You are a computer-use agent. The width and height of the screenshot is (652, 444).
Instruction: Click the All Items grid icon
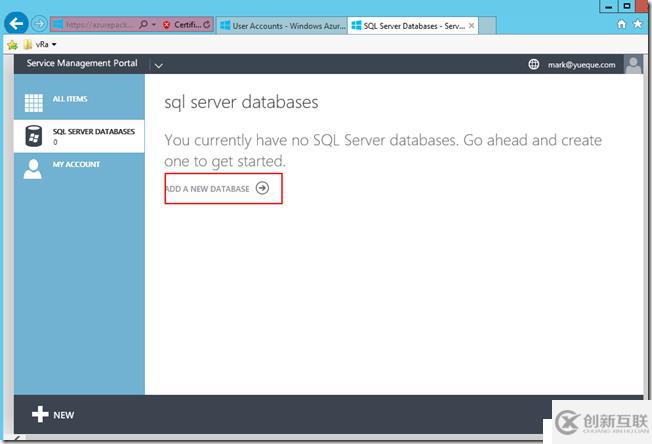34,103
